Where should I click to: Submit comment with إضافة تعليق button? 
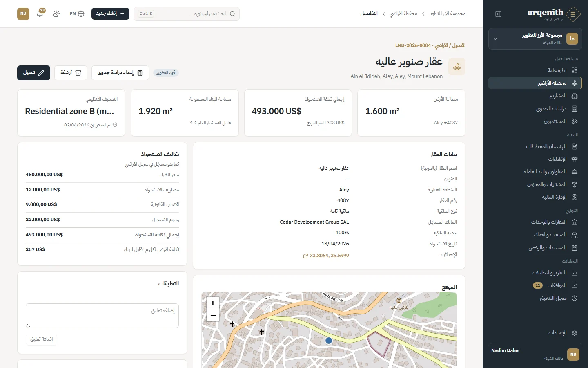(42, 339)
